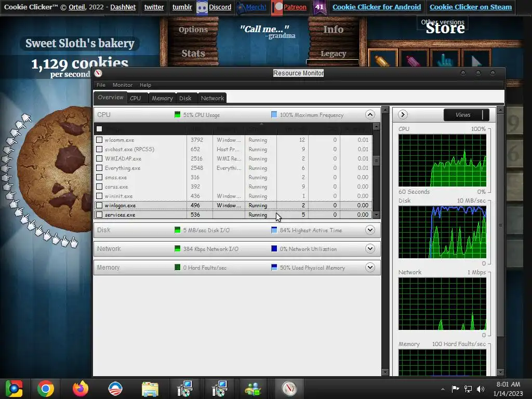This screenshot has height=399, width=532.
Task: Click the Start button in the taskbar
Action: click(14, 389)
